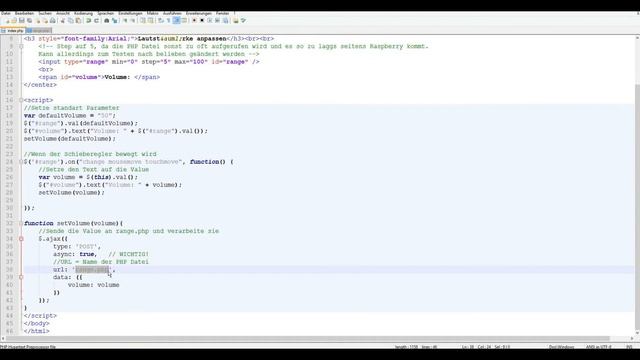640x360 pixels.
Task: Play back the recorded macro
Action: click(x=210, y=20)
